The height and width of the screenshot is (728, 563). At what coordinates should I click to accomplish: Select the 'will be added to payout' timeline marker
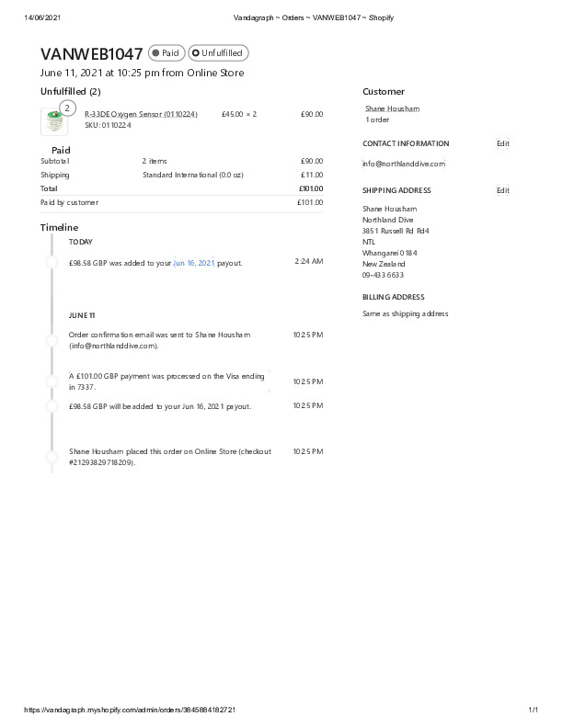tap(52, 405)
